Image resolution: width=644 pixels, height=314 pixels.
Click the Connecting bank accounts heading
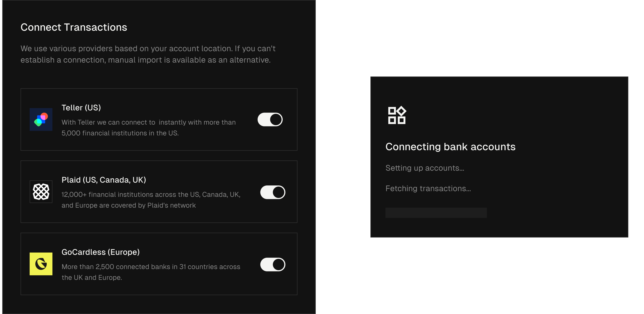[450, 147]
